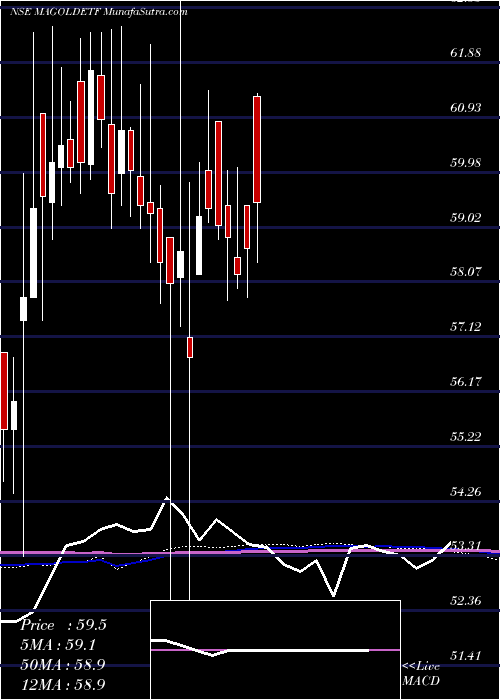Click the 51.41 price axis label
The image size is (500, 700).
click(465, 655)
